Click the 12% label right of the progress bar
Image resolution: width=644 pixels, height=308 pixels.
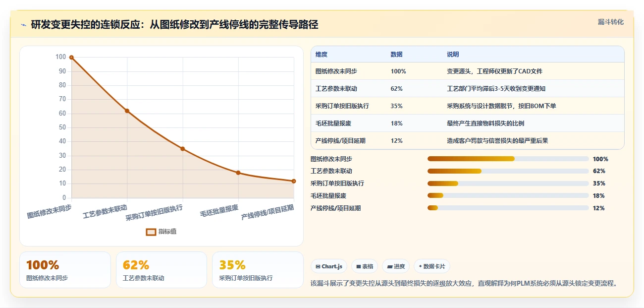pos(598,208)
